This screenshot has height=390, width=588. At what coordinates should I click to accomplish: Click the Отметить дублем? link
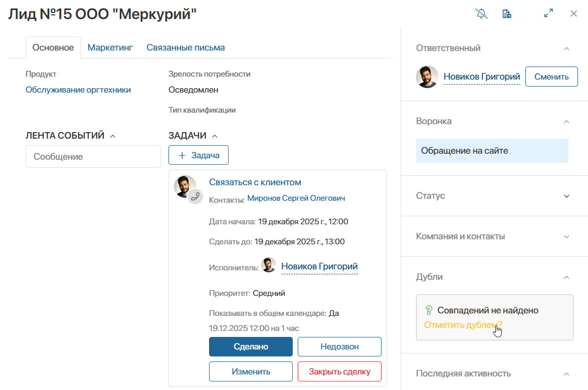[463, 325]
